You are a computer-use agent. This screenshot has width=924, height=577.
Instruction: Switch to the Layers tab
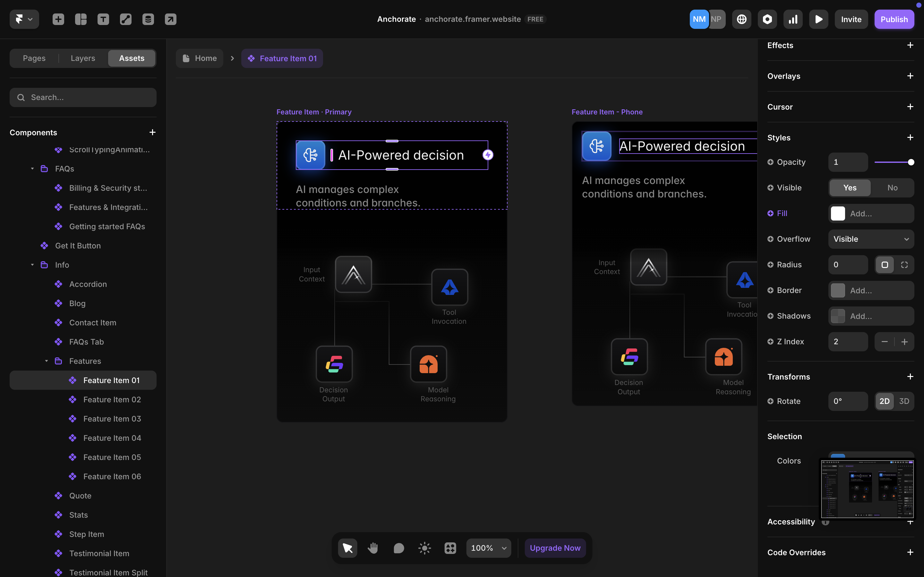[83, 58]
